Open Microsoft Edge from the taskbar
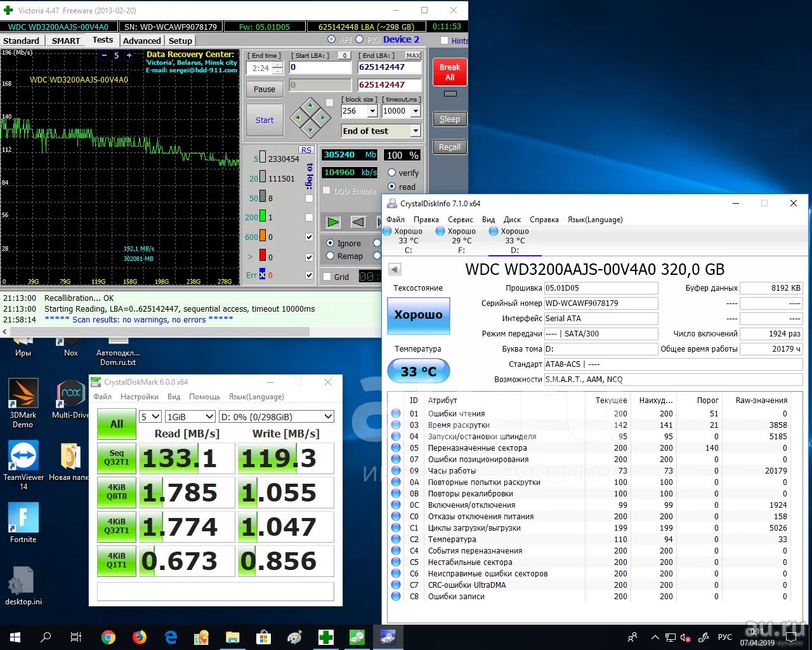The width and height of the screenshot is (812, 650). (x=171, y=637)
